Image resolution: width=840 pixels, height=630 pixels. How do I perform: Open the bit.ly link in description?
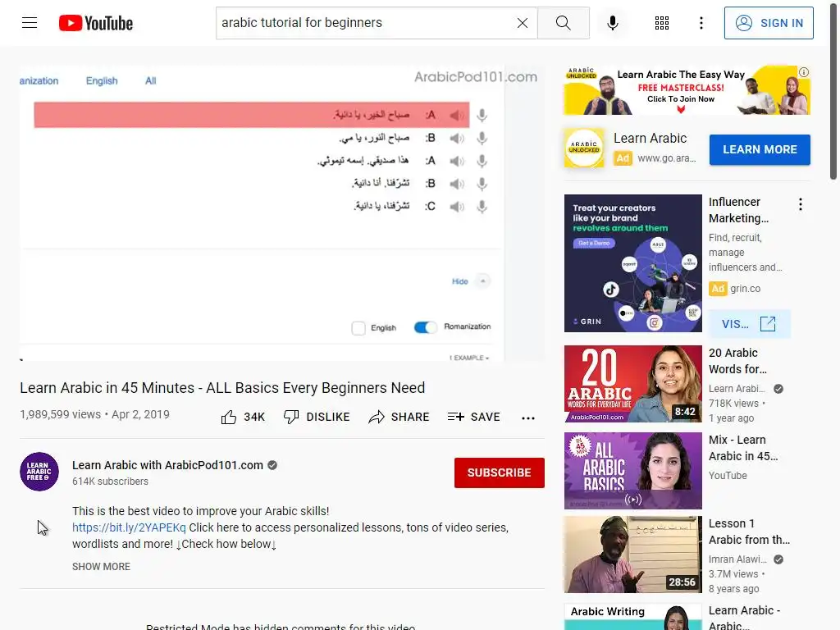tap(129, 527)
